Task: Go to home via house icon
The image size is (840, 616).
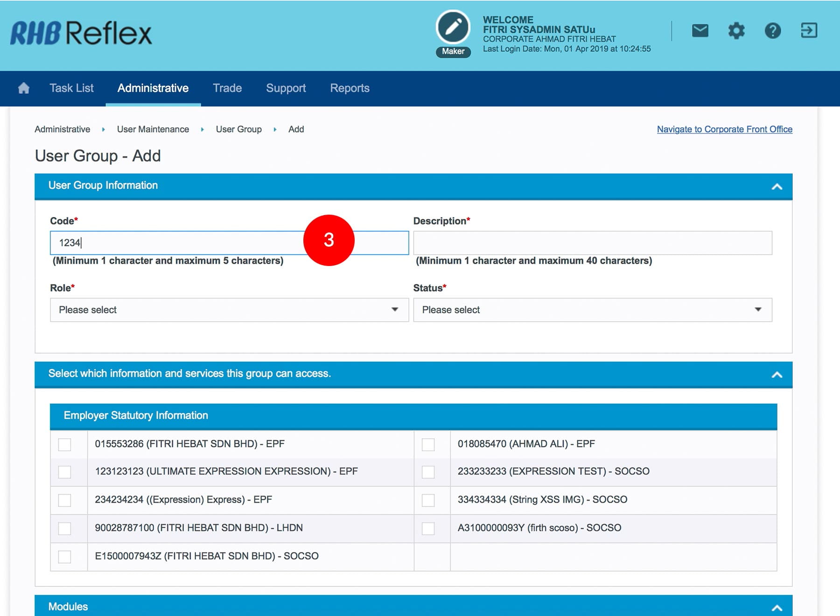Action: click(24, 88)
